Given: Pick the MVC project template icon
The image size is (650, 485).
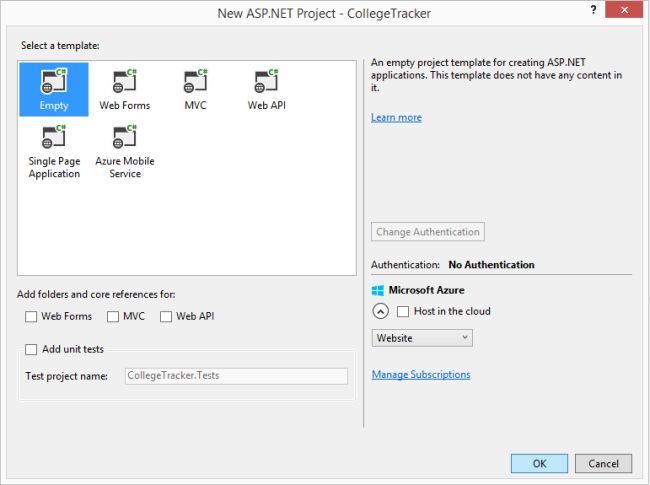Looking at the screenshot, I should coord(195,89).
